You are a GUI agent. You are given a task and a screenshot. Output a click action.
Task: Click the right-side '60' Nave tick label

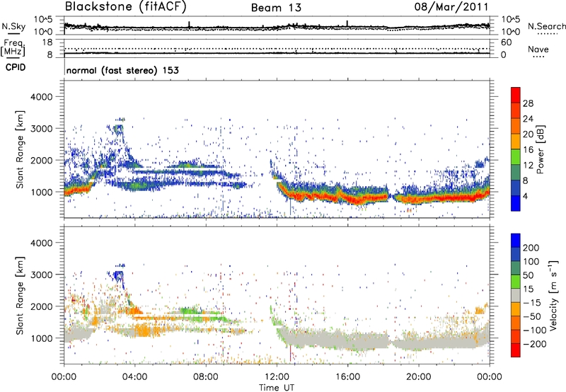click(507, 42)
